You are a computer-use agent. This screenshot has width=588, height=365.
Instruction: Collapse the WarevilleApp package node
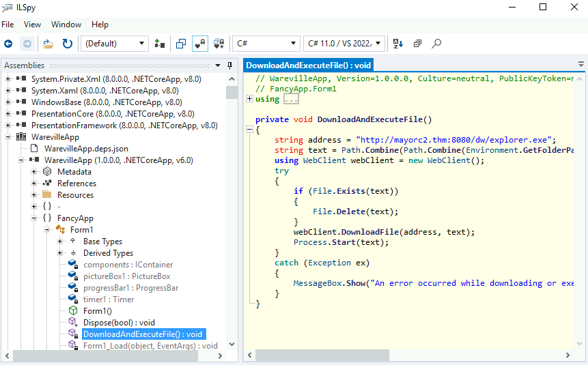point(8,137)
